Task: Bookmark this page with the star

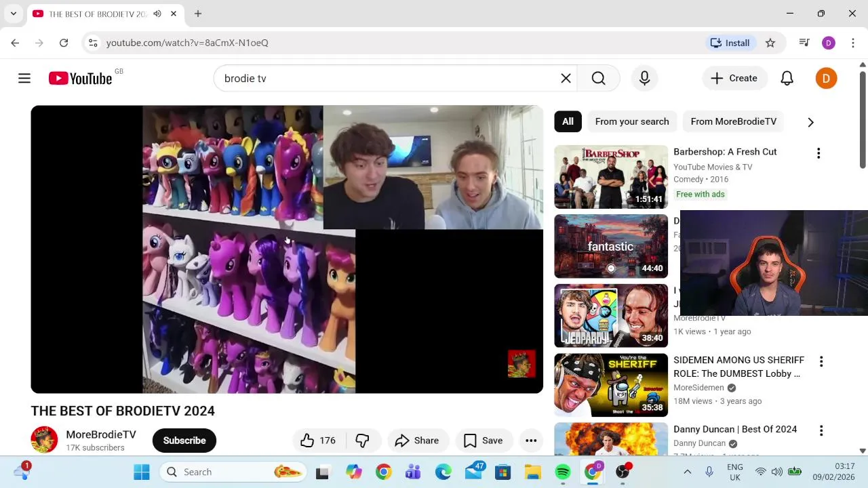Action: [770, 43]
